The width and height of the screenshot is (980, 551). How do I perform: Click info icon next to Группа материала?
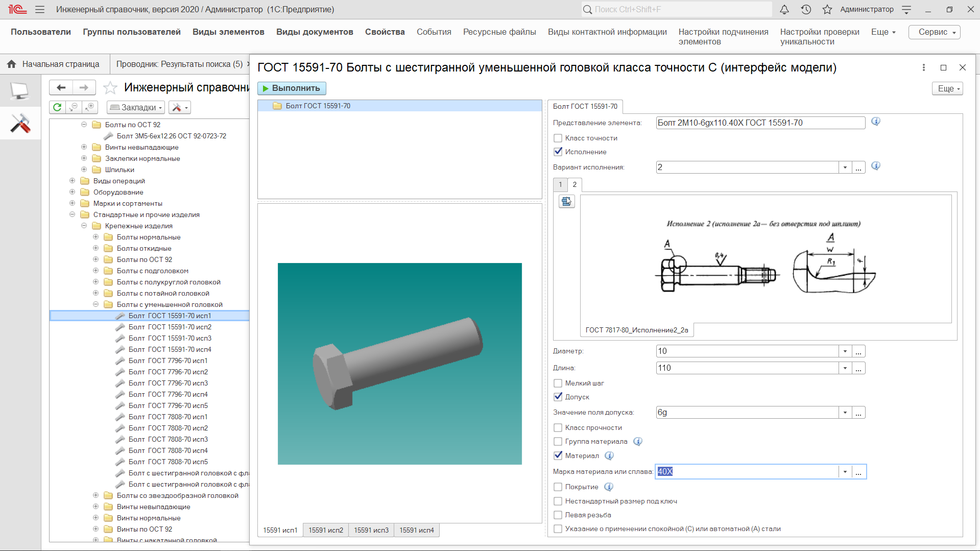pos(638,442)
